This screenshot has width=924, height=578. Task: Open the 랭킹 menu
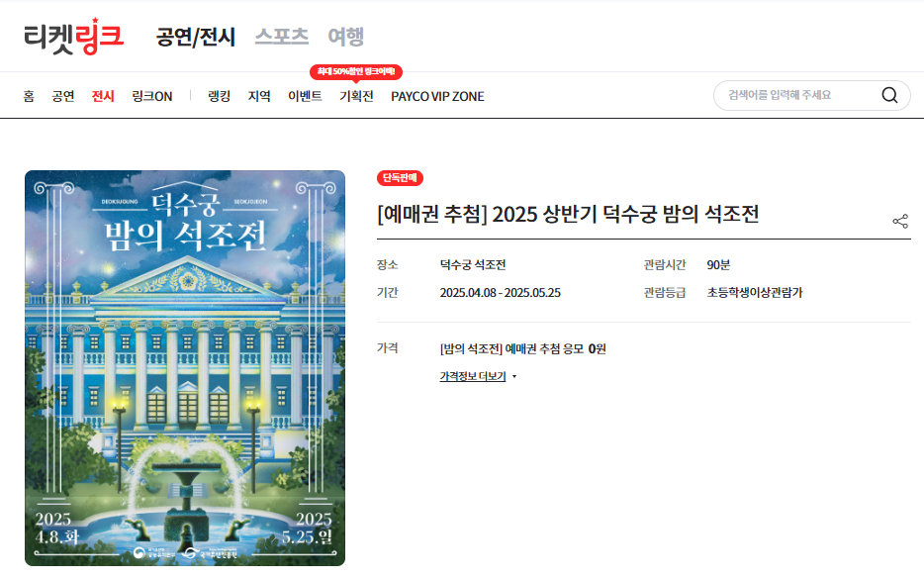point(220,96)
